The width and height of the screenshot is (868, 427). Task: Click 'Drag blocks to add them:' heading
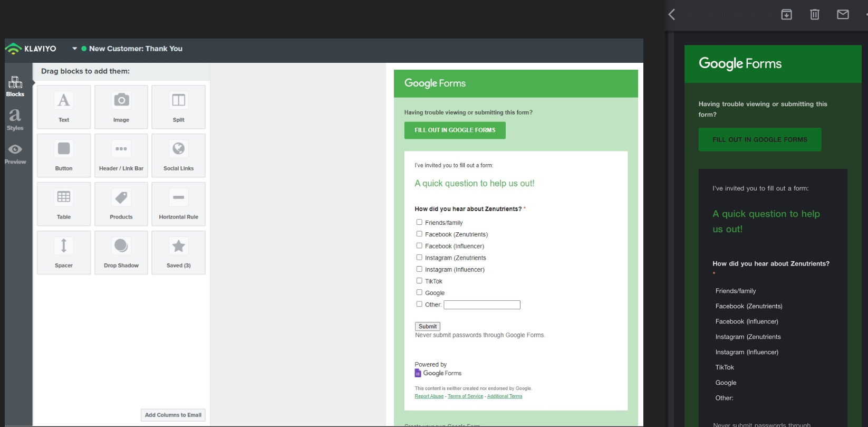pos(85,71)
